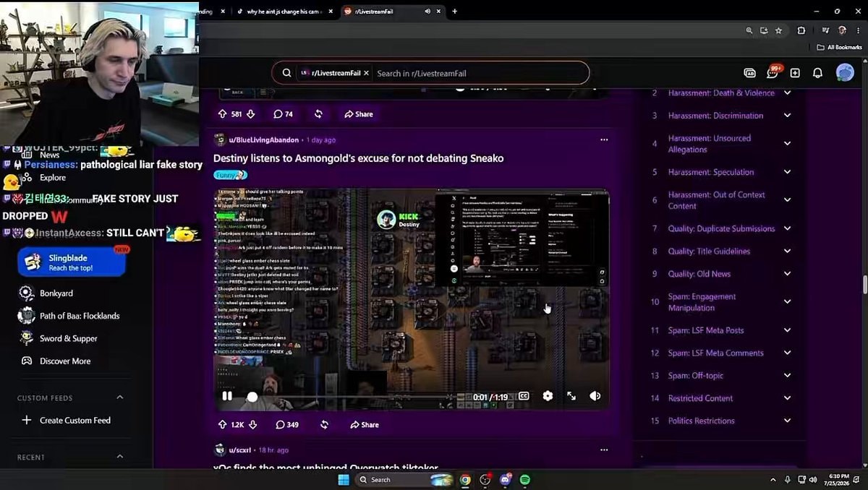Open the post title Destiny listens to Asmongold's excuse
The image size is (868, 490).
point(358,158)
